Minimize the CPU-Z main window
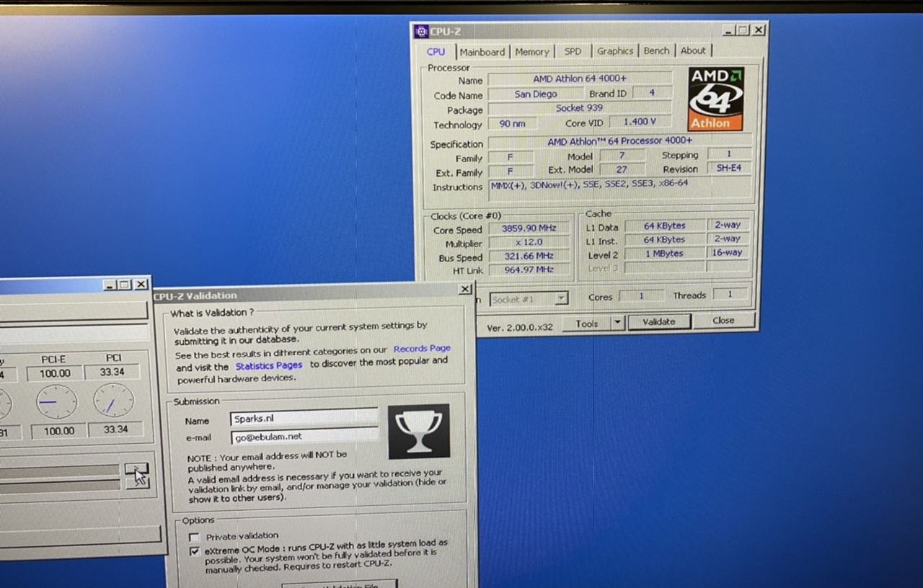923x588 pixels. [x=728, y=30]
